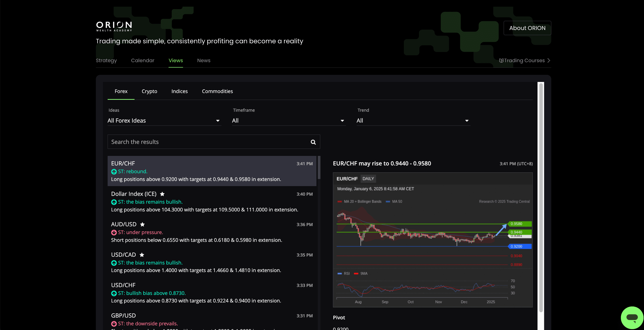Click the red down-arrow icon for AUD/USD
Screen dimensions: 644x330
[114, 232]
